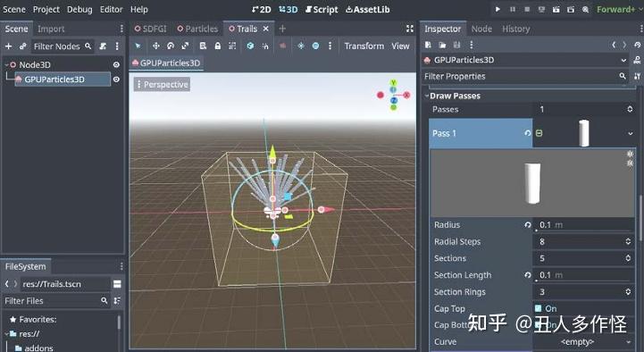Run the project with Play button

coord(498,9)
